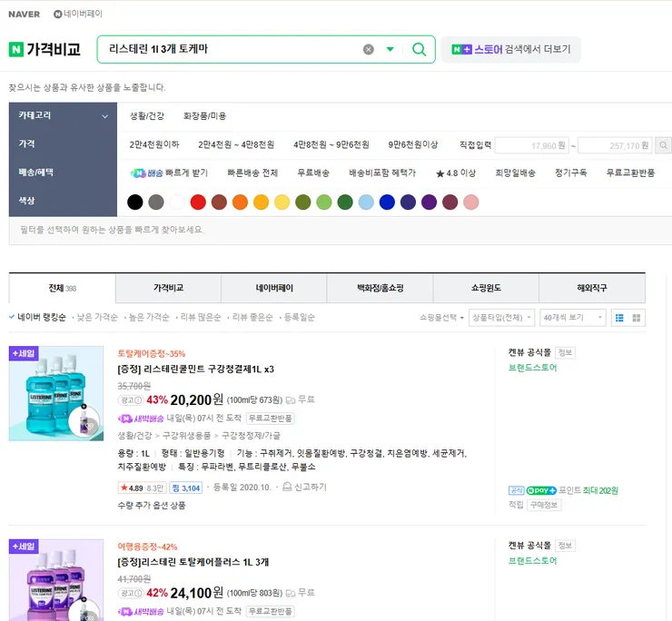Open the blue Listerine Cool Mint thumbnail
Image resolution: width=672 pixels, height=621 pixels.
[56, 393]
